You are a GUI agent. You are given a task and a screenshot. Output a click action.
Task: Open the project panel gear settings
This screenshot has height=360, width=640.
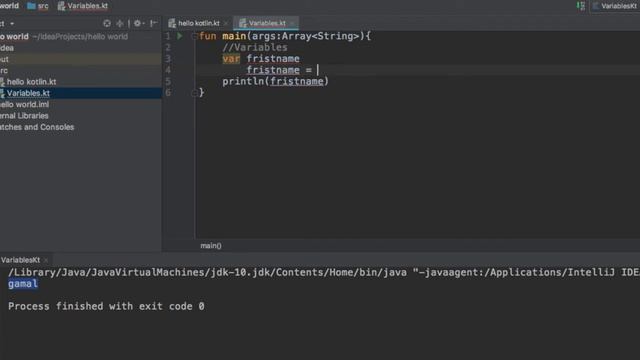click(138, 23)
